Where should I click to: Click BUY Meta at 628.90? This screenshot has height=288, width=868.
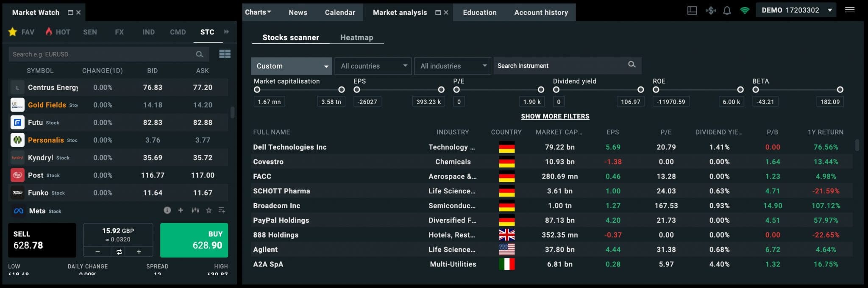point(194,240)
